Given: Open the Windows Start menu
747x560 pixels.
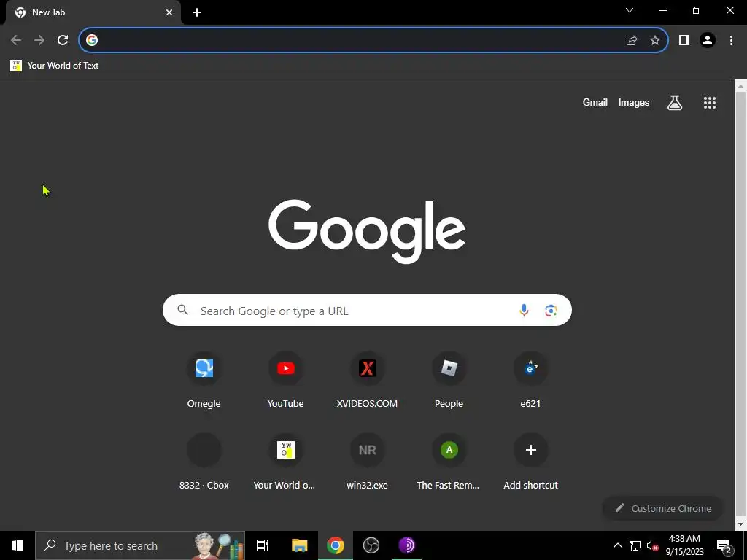Looking at the screenshot, I should (x=18, y=545).
